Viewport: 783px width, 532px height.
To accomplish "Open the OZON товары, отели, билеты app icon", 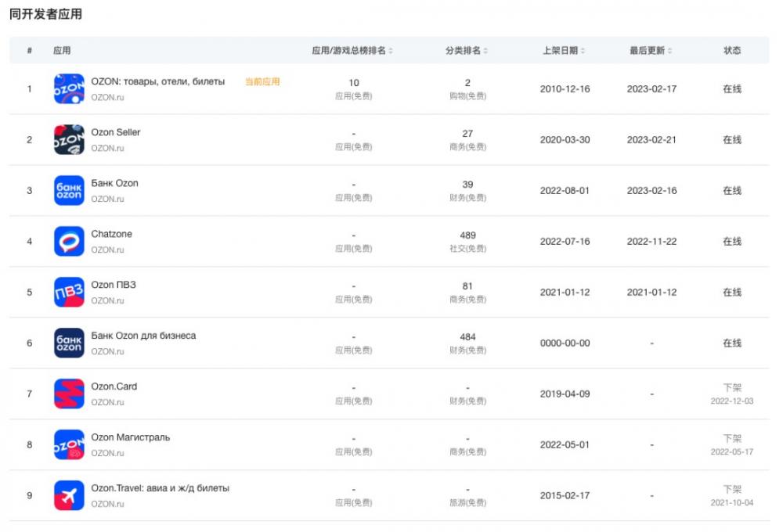I will click(x=69, y=89).
